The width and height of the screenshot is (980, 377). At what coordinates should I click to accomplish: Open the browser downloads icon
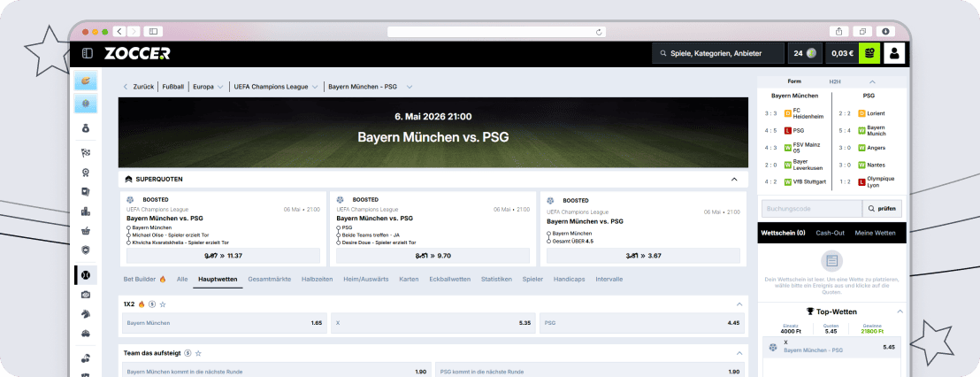[885, 31]
